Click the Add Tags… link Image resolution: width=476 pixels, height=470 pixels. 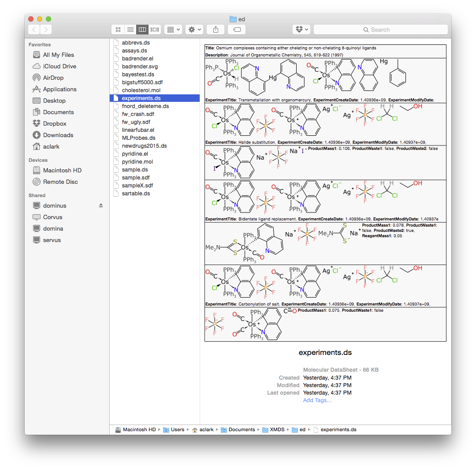tap(317, 400)
